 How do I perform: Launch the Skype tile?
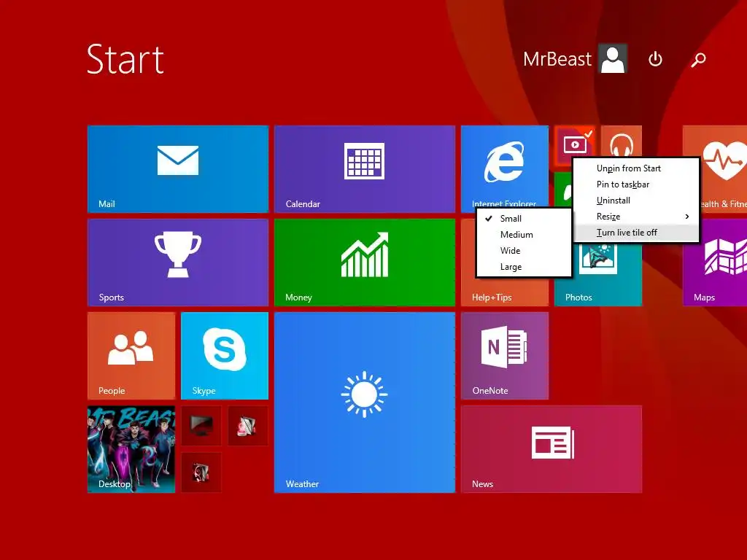pos(225,355)
